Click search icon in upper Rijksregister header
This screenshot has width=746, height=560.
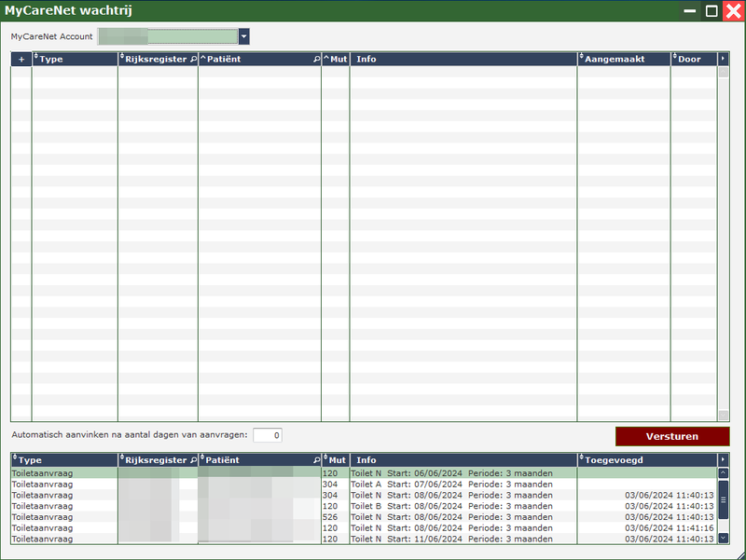click(x=193, y=60)
